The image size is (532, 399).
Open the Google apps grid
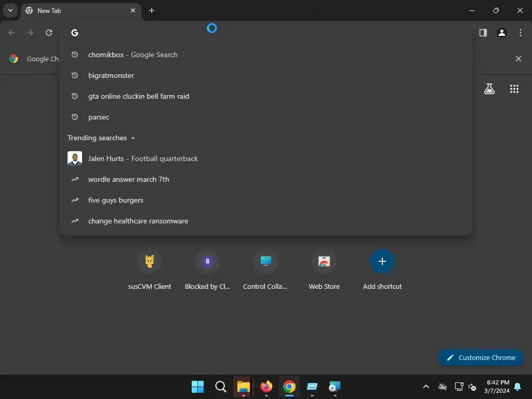pyautogui.click(x=514, y=89)
